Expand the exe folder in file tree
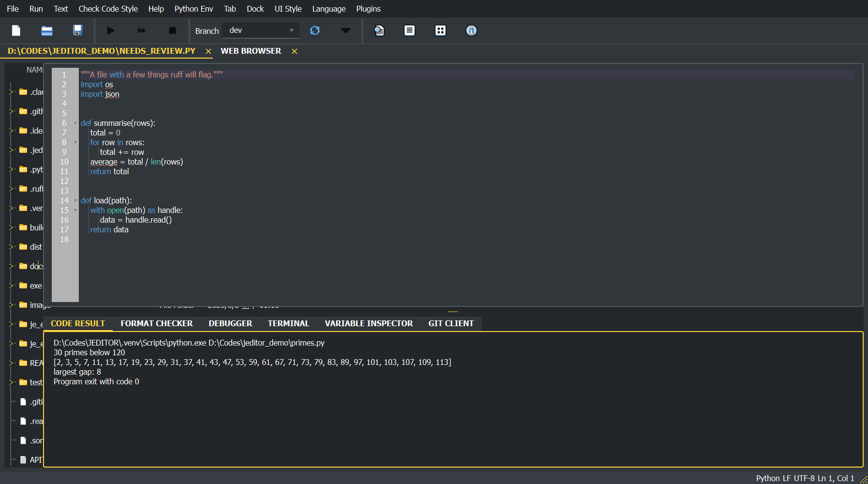This screenshot has height=484, width=868. [11, 286]
